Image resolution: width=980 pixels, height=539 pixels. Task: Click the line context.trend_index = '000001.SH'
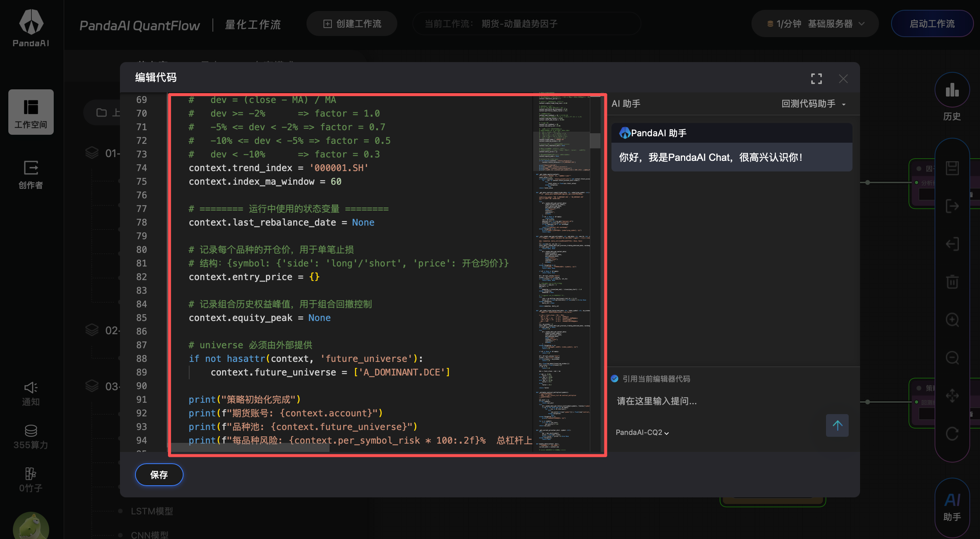pyautogui.click(x=278, y=168)
